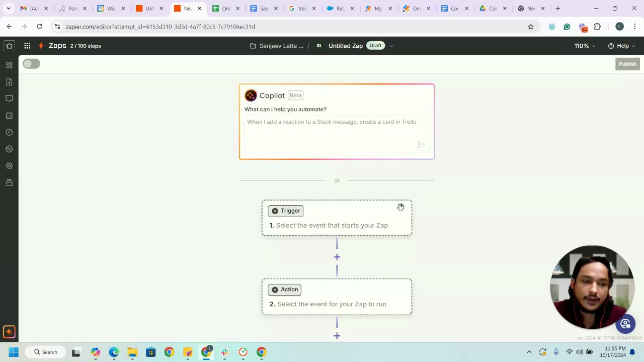The image size is (644, 362).
Task: Open the Copilot sparkle button at bottom-left
Action: [x=9, y=332]
